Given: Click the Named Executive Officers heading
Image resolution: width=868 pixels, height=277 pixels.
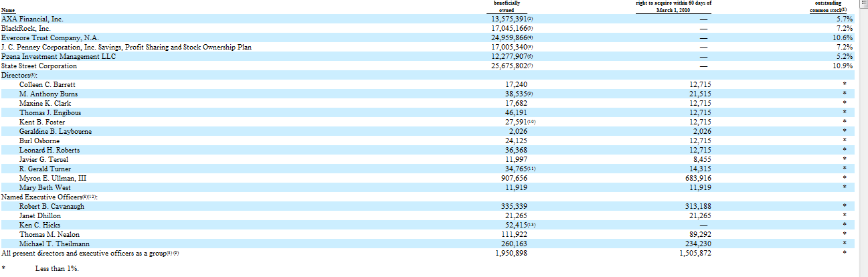Looking at the screenshot, I should point(50,197).
